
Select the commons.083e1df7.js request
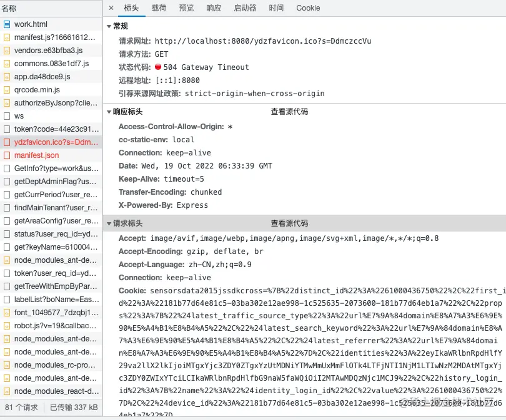51,64
